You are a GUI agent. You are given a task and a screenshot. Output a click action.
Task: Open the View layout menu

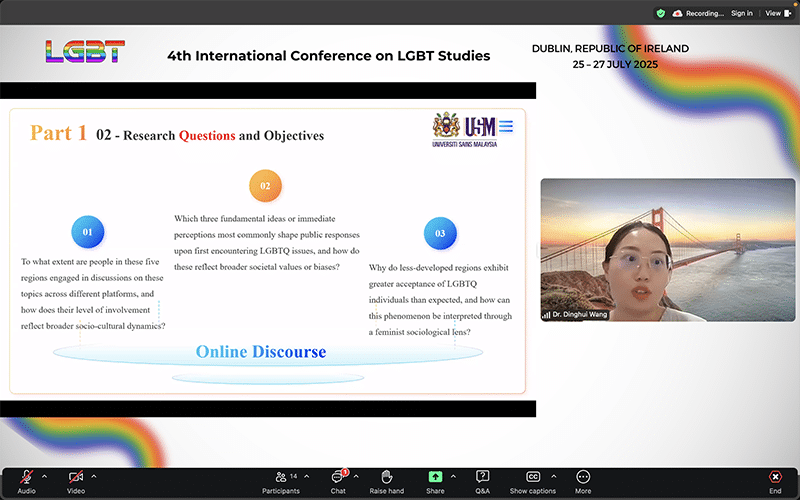[778, 13]
